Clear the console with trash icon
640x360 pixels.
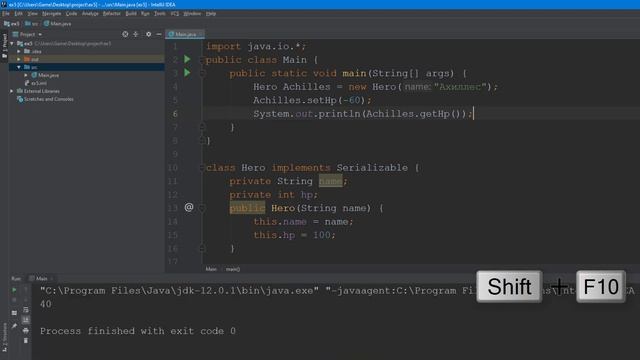[x=26, y=340]
